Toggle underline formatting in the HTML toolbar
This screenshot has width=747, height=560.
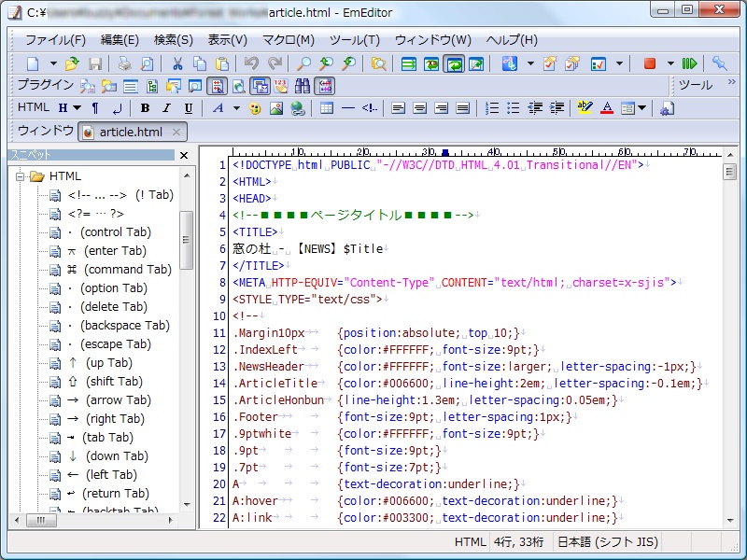click(188, 108)
